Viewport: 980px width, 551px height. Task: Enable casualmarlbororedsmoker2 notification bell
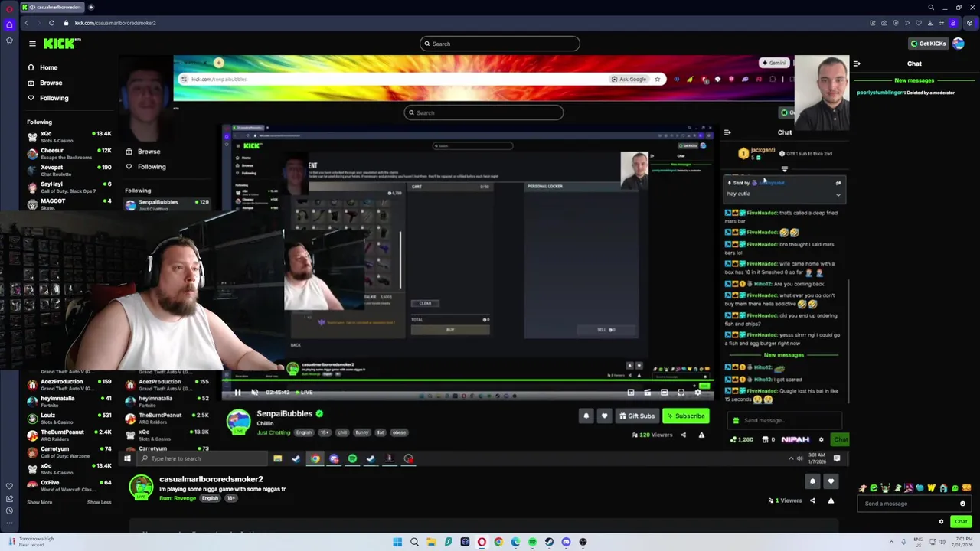point(812,481)
